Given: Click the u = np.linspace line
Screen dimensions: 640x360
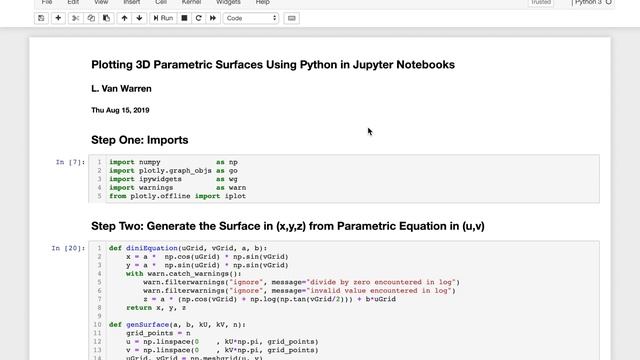Looking at the screenshot, I should pos(222,342).
